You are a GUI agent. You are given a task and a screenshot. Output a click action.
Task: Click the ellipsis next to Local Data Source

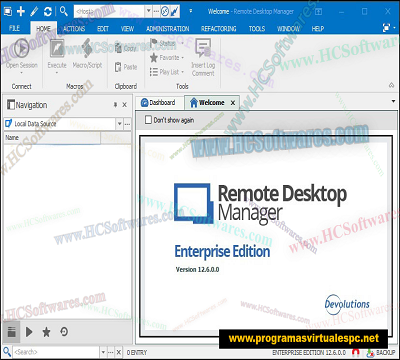coord(127,124)
